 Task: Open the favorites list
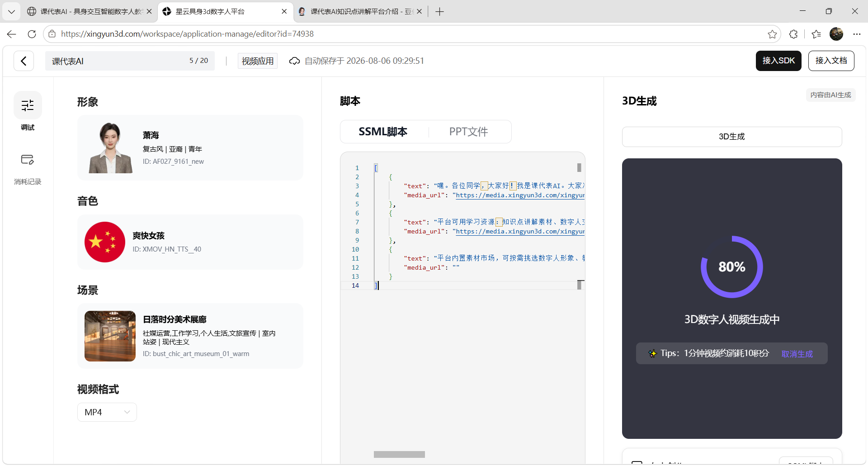pyautogui.click(x=816, y=34)
